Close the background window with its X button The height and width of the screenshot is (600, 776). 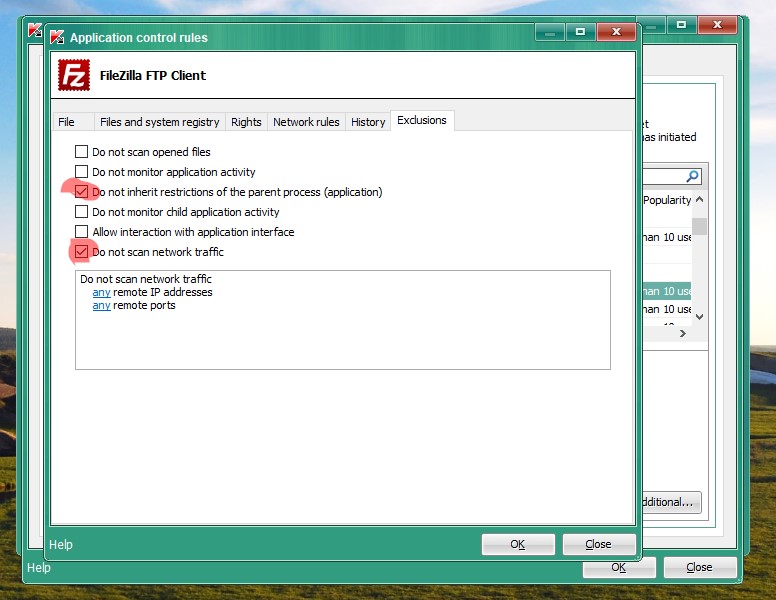click(x=717, y=24)
